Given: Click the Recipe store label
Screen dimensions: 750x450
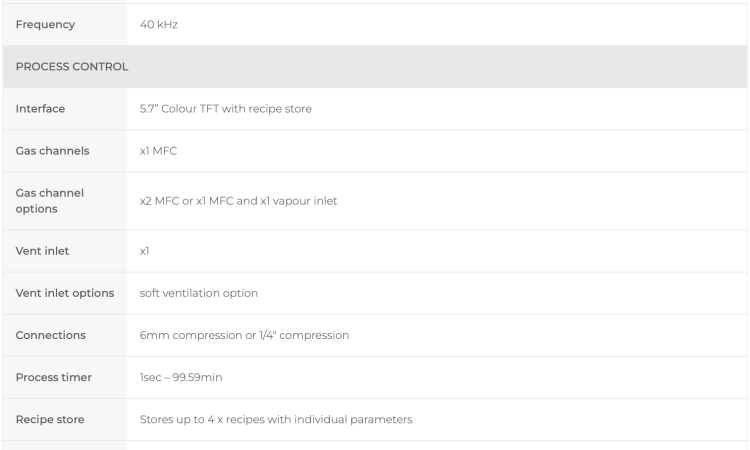Looking at the screenshot, I should (x=50, y=419).
